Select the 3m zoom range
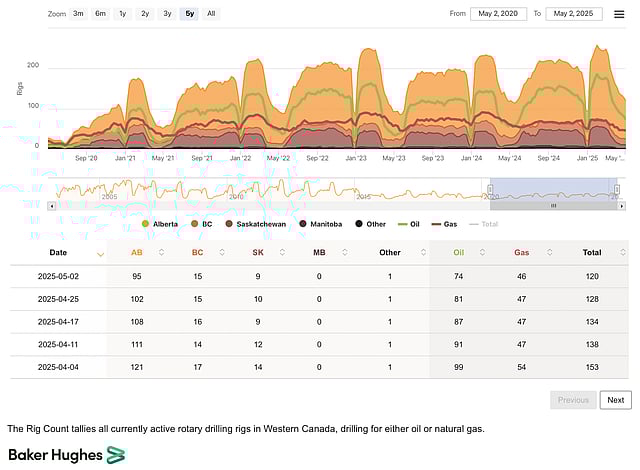640x470 pixels. click(x=78, y=14)
